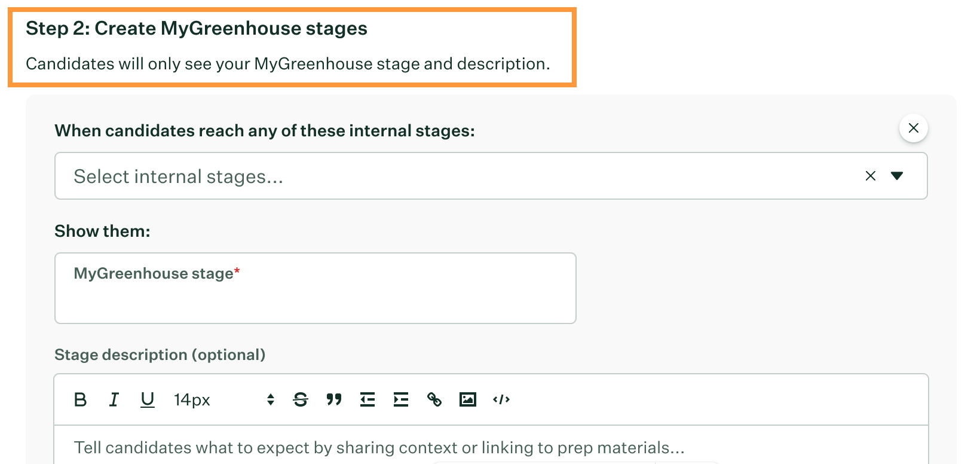The image size is (980, 464).
Task: Decrease indent in stage description
Action: tap(367, 399)
